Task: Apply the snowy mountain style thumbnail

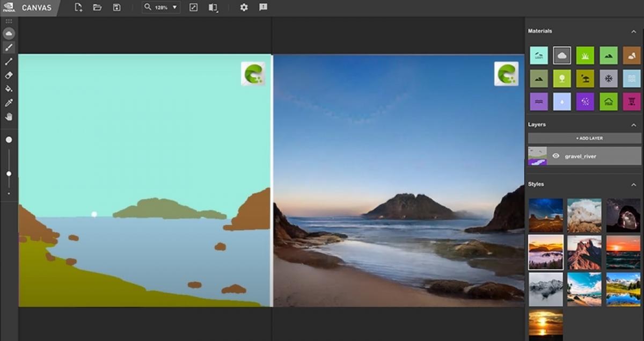Action: pyautogui.click(x=546, y=289)
